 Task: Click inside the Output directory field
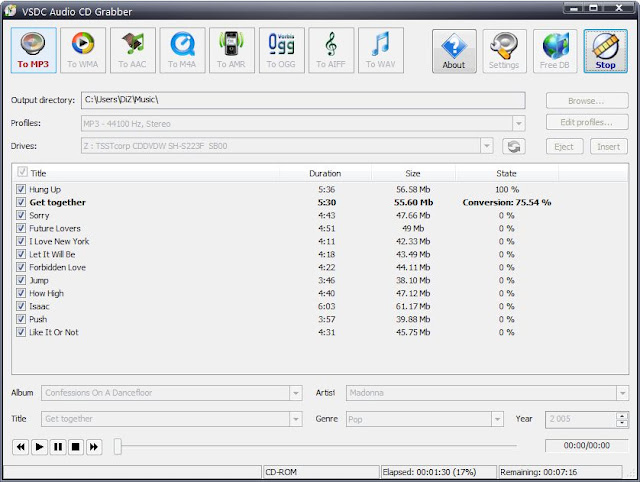(x=303, y=100)
